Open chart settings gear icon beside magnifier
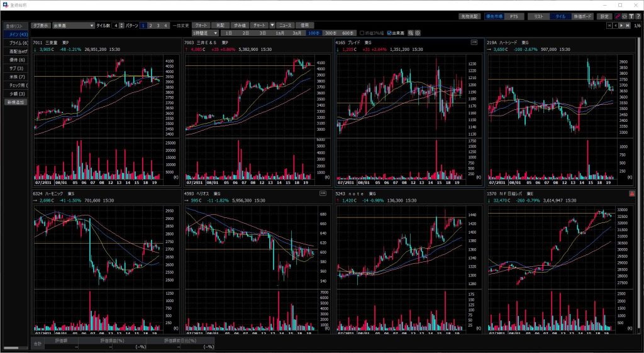644x353 pixels. 418,33
